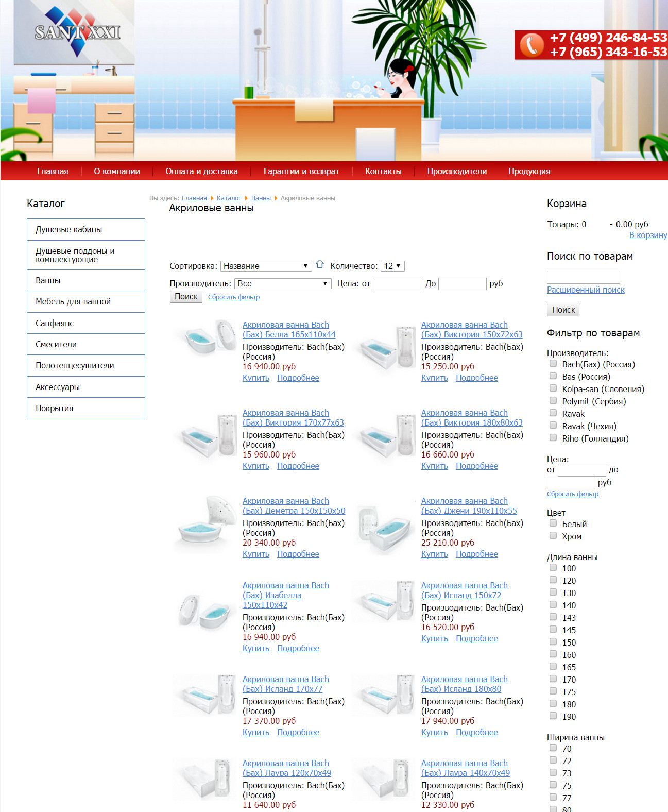Click the product search input field
Viewport: 668px width, 812px height.
point(583,277)
